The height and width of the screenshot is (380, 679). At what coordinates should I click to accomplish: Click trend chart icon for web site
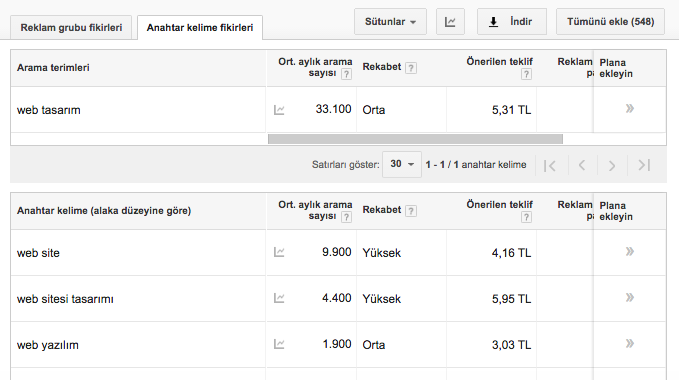coord(279,252)
